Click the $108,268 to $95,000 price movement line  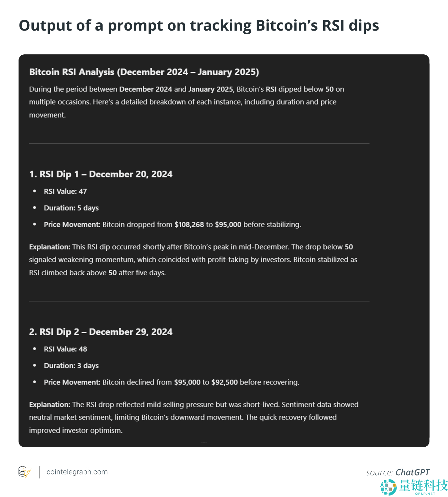pyautogui.click(x=172, y=225)
